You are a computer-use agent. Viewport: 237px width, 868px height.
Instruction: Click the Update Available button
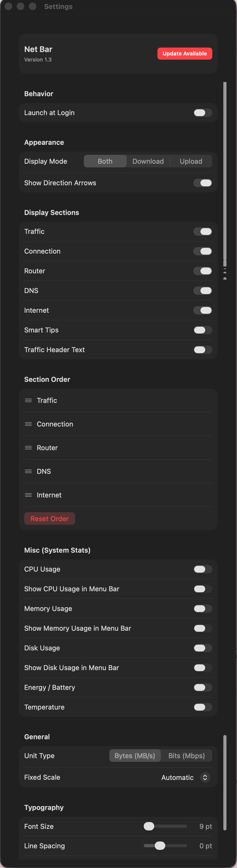184,54
